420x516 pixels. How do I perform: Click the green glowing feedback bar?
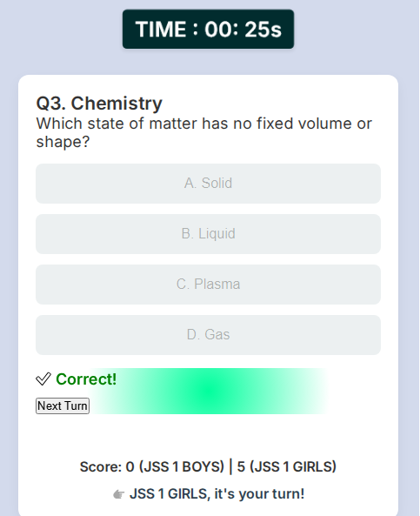209,391
